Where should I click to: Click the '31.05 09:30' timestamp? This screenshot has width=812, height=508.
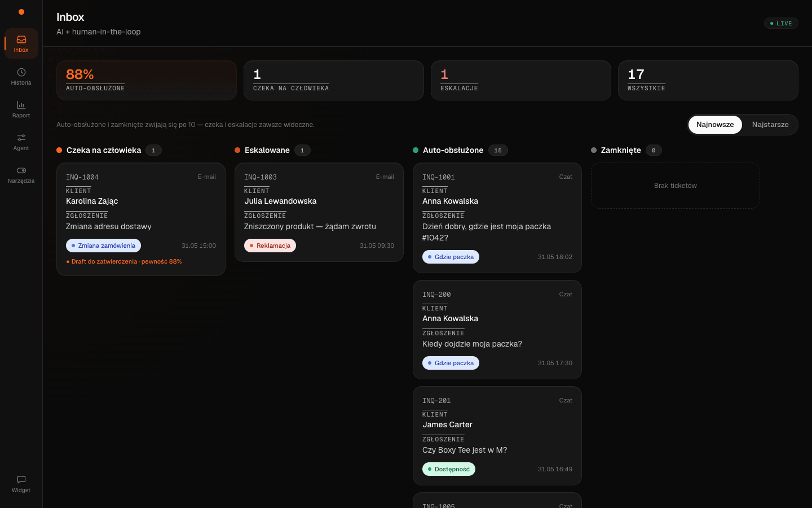click(x=377, y=246)
